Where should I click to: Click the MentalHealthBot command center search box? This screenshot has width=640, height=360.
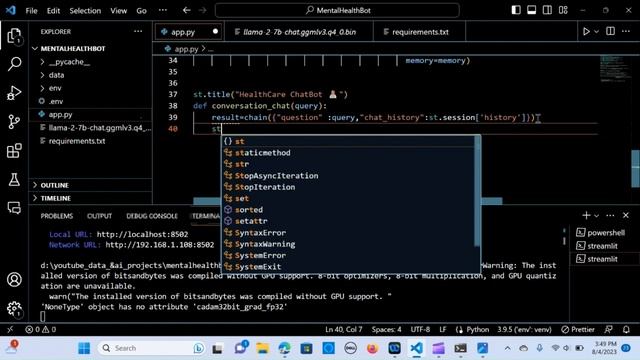click(337, 10)
